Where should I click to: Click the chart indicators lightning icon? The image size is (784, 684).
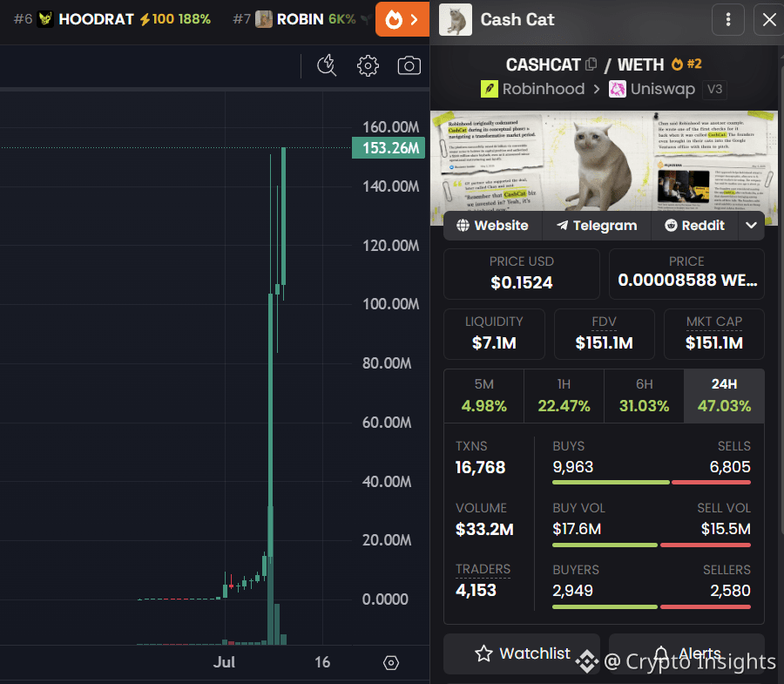(327, 65)
